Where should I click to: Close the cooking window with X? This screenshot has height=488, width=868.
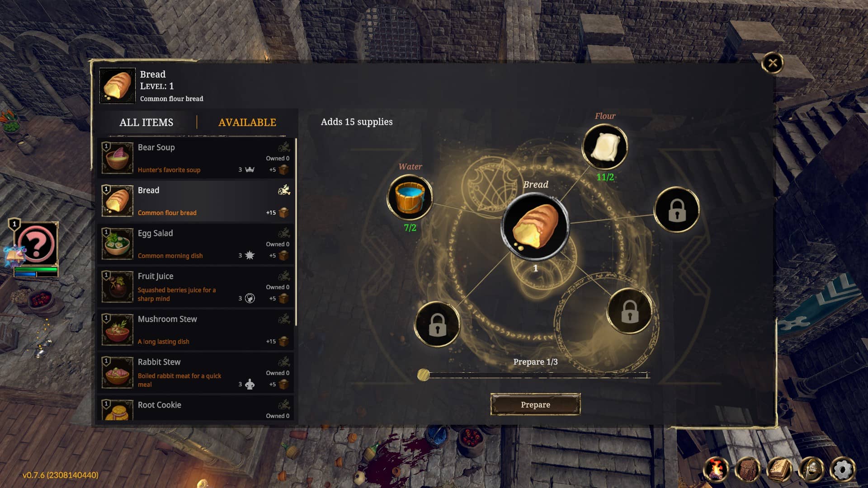[x=773, y=63]
